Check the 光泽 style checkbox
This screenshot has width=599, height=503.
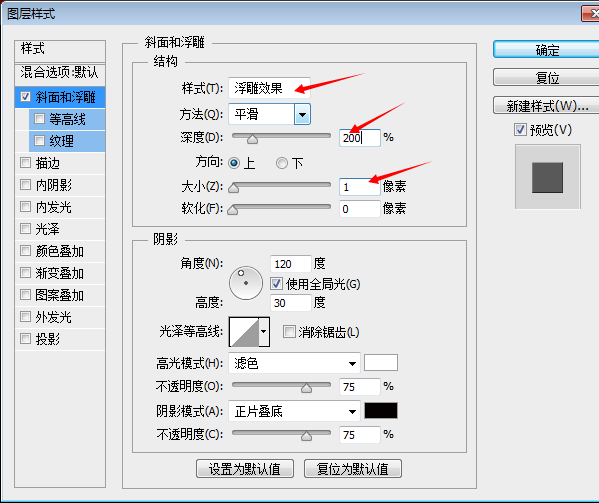pos(26,229)
